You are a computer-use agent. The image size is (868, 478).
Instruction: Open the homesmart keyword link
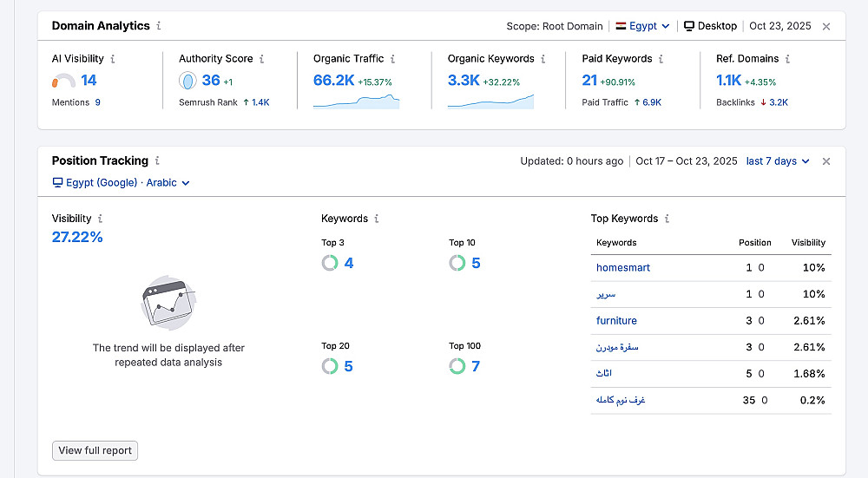pos(623,267)
